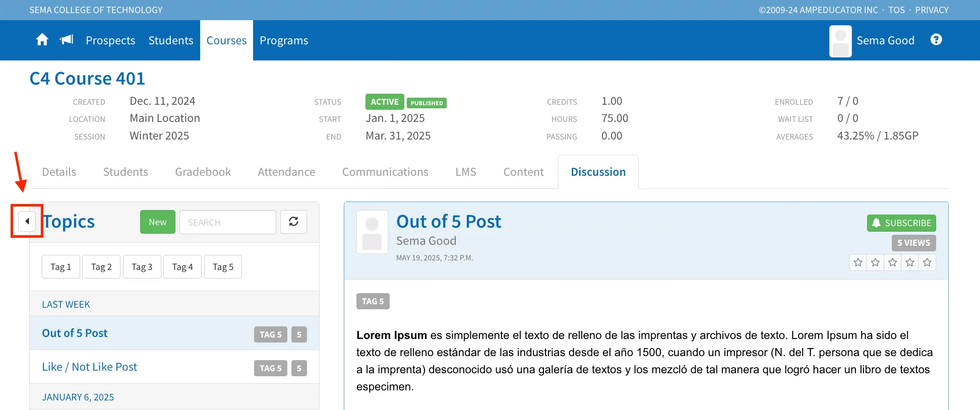Image resolution: width=980 pixels, height=410 pixels.
Task: Click the post author avatar thumbnail
Action: point(372,232)
